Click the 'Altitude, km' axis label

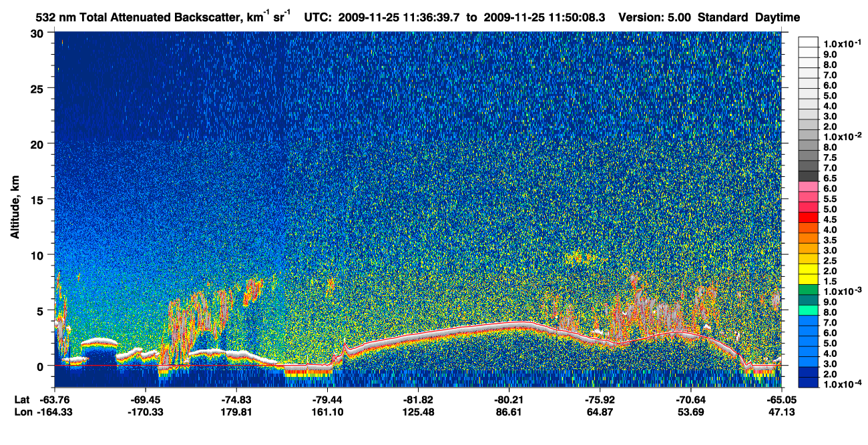click(x=15, y=207)
